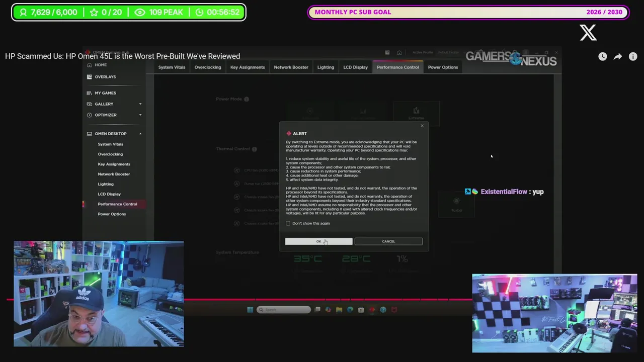This screenshot has height=362, width=644.
Task: Click the studio room camera feed
Action: click(555, 313)
